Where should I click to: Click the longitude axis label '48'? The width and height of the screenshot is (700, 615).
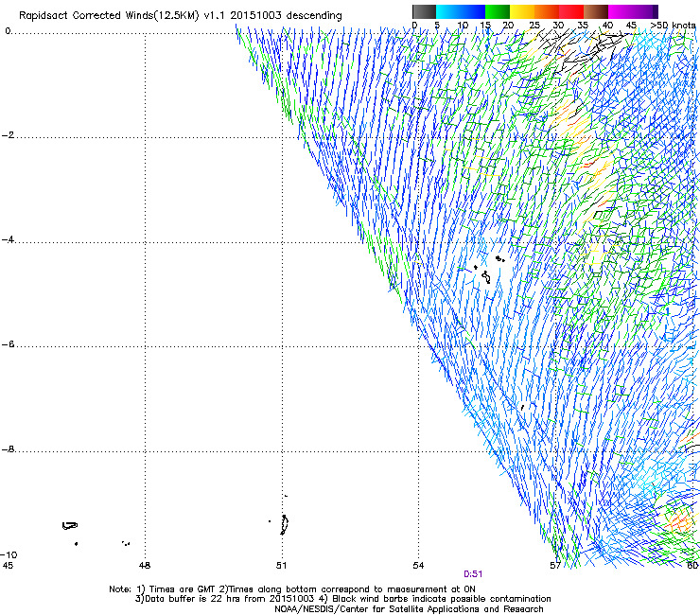[x=145, y=566]
